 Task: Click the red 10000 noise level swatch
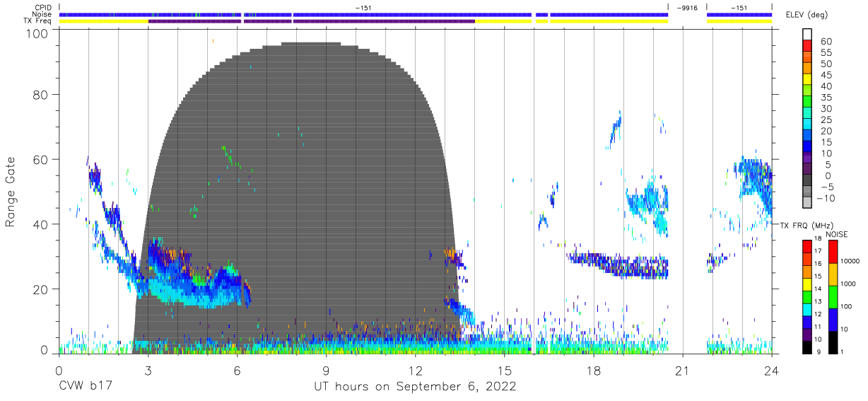tap(833, 251)
